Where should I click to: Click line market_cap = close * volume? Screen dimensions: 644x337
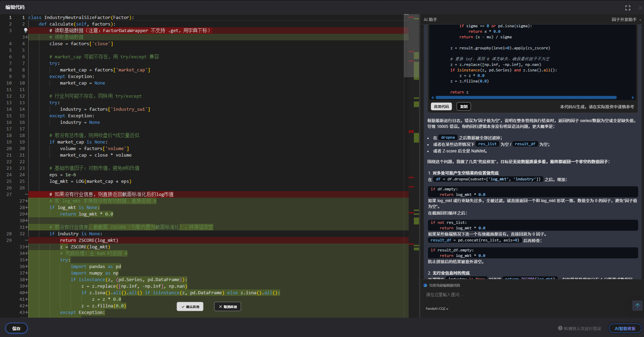(x=96, y=155)
